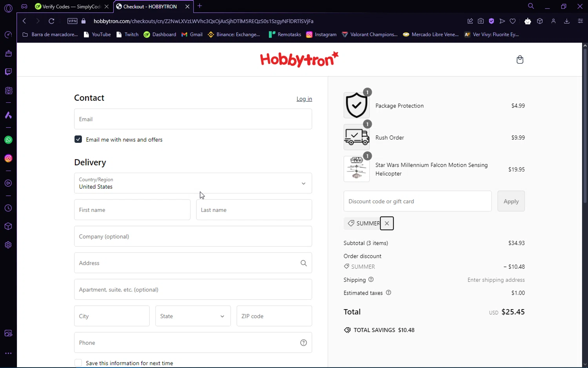Click the address search magnifier icon
The height and width of the screenshot is (368, 588).
[x=303, y=263]
